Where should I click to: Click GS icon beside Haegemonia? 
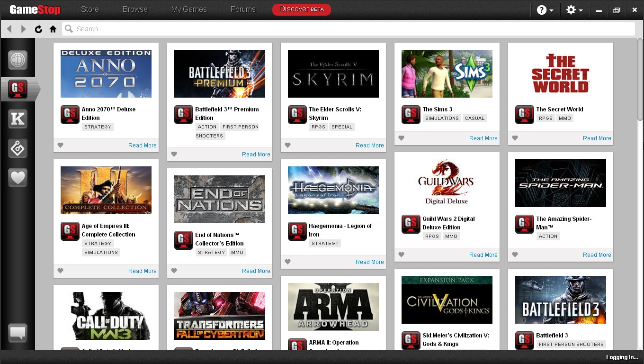pos(297,231)
